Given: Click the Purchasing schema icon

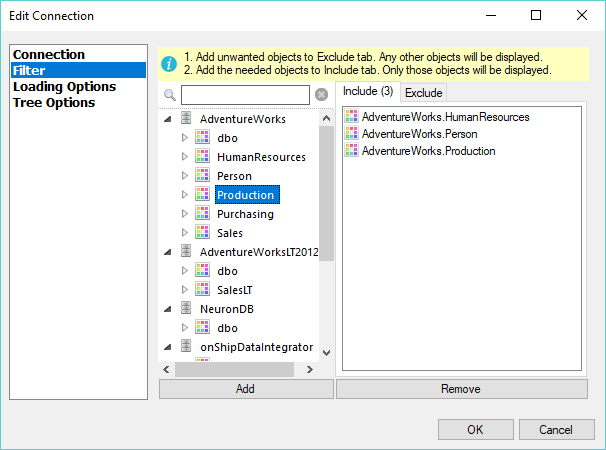Looking at the screenshot, I should [x=203, y=213].
